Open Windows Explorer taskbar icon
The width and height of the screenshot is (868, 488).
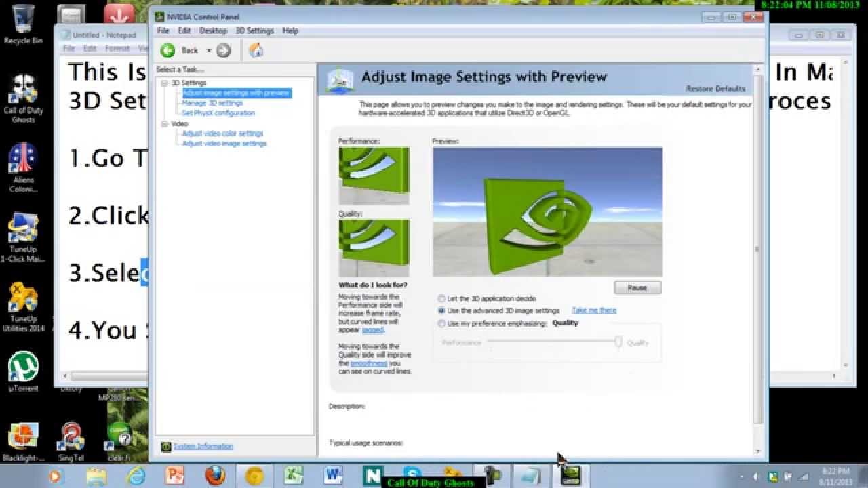click(96, 476)
